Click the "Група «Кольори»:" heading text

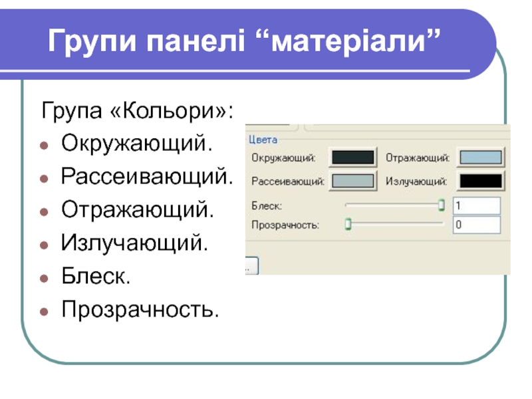coord(138,110)
